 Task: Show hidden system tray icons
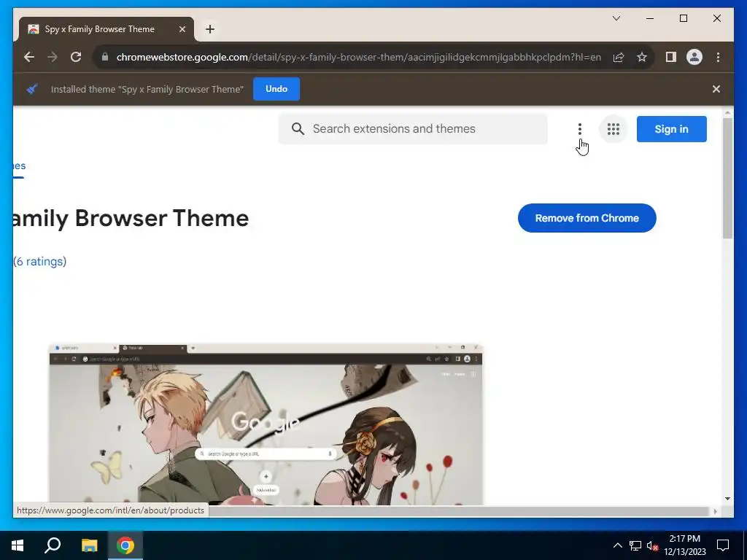point(617,545)
